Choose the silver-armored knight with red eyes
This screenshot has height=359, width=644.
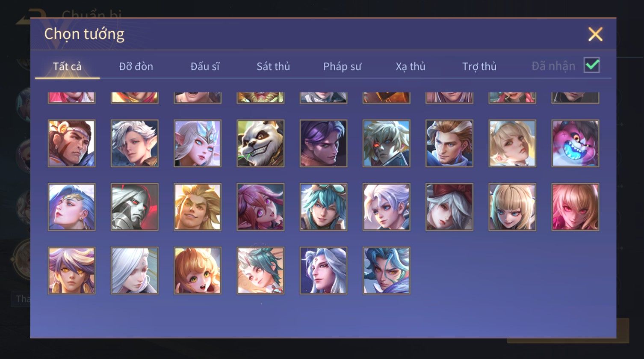point(135,207)
